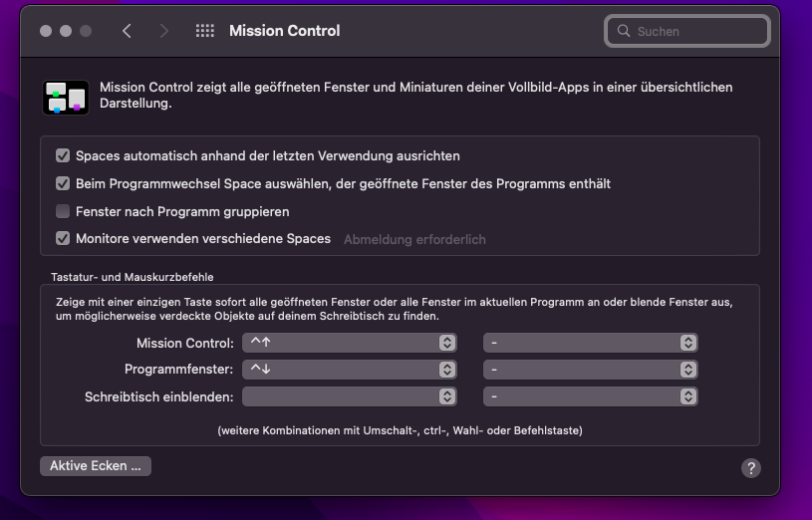
Task: Show all preferences grid icon
Action: [204, 31]
